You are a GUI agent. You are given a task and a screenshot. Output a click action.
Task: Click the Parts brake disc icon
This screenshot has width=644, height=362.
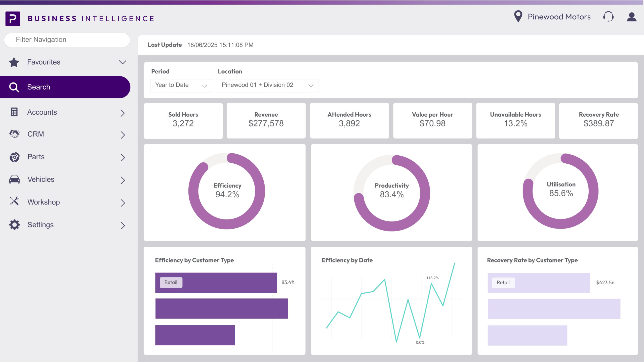(x=14, y=157)
